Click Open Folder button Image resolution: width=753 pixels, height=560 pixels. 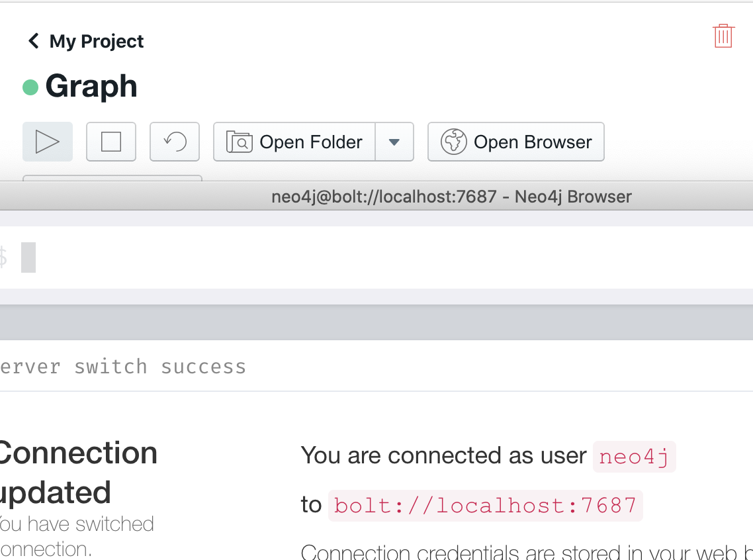294,142
